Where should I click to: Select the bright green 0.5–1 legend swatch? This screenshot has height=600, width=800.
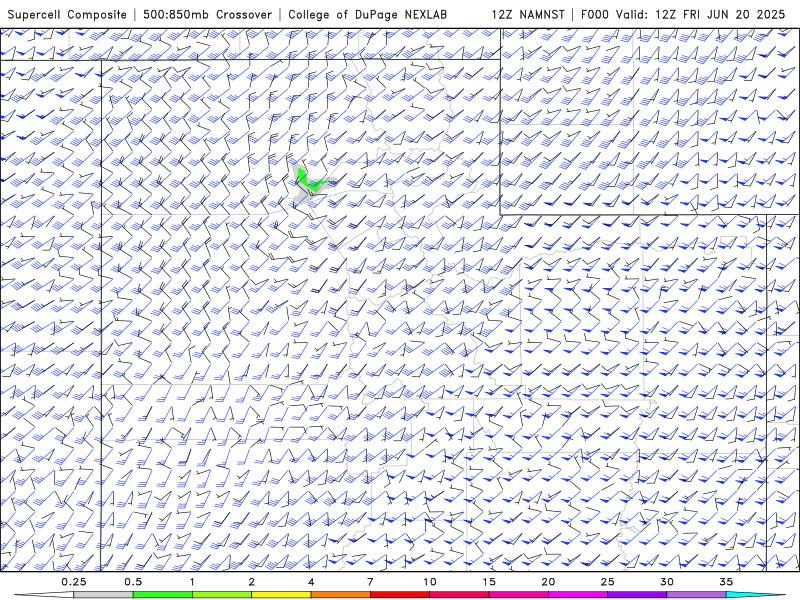pyautogui.click(x=163, y=595)
